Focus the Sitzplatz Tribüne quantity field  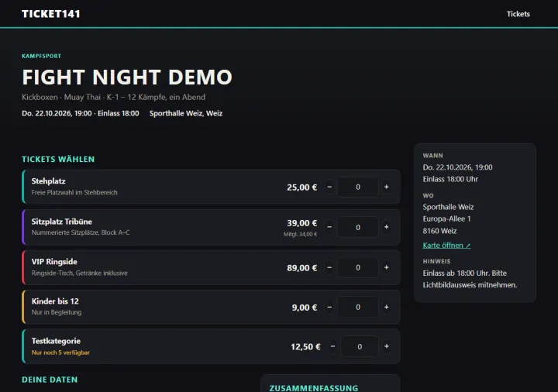pos(357,227)
